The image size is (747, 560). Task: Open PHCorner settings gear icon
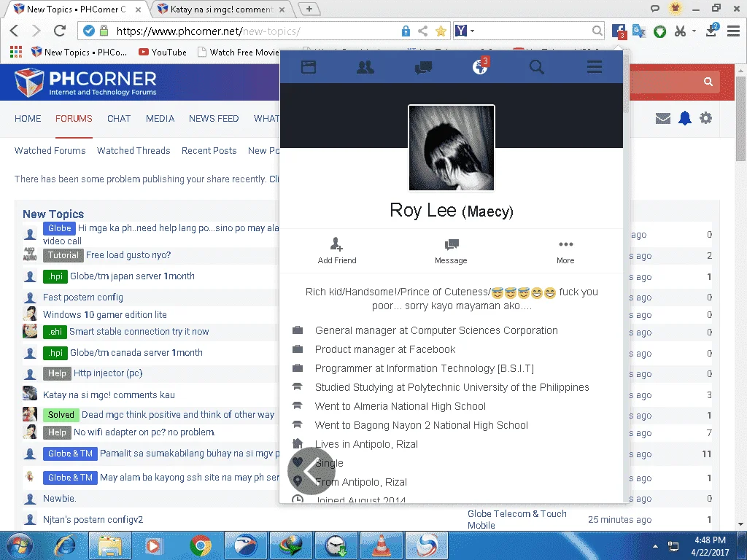tap(705, 118)
